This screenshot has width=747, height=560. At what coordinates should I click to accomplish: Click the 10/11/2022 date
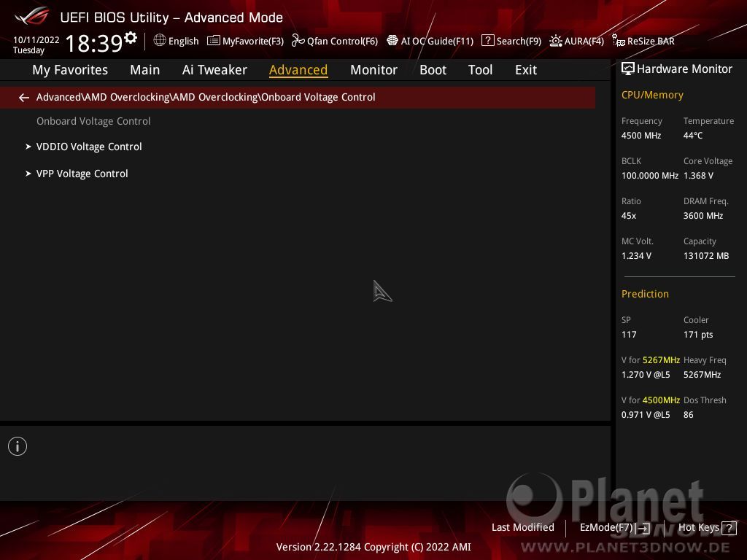(x=36, y=40)
